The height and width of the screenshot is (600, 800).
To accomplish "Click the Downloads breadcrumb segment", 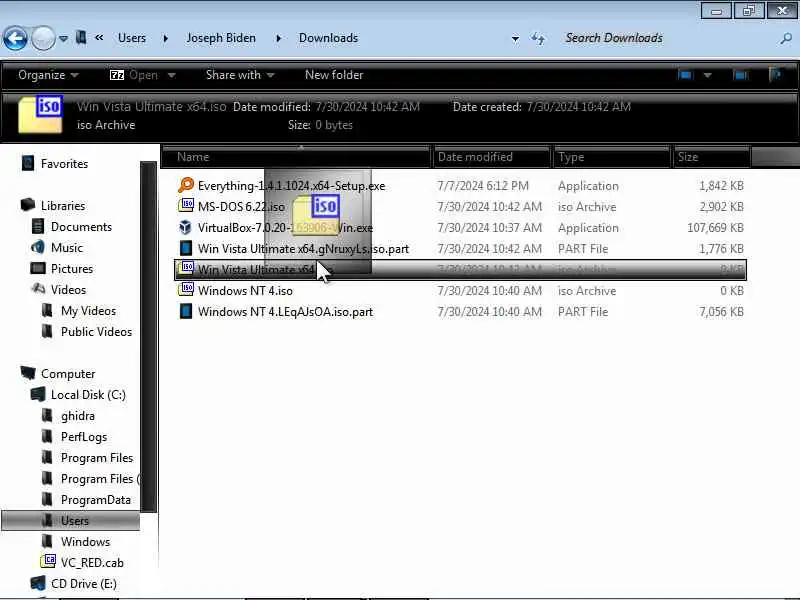I will coord(328,38).
